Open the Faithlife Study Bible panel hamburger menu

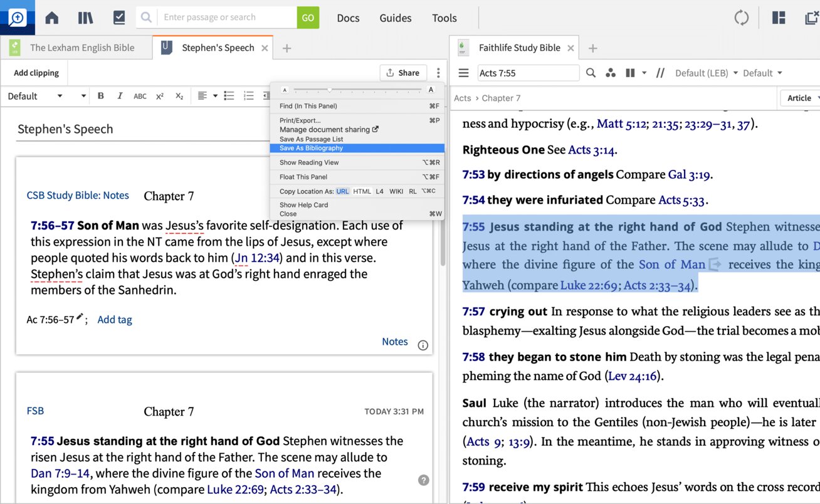pyautogui.click(x=463, y=73)
